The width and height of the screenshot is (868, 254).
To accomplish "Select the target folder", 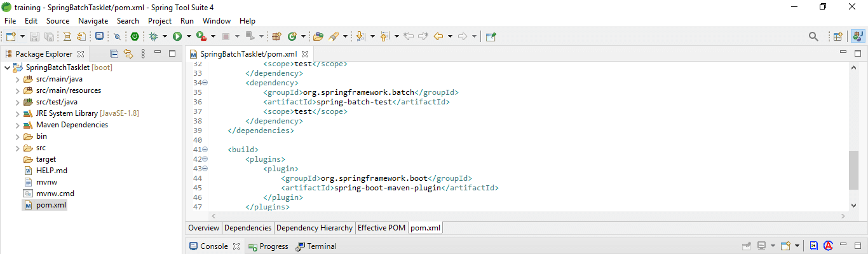I will coord(46,159).
